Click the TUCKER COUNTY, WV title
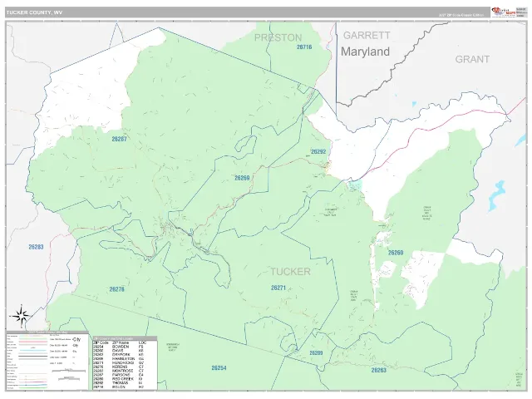 pos(34,12)
